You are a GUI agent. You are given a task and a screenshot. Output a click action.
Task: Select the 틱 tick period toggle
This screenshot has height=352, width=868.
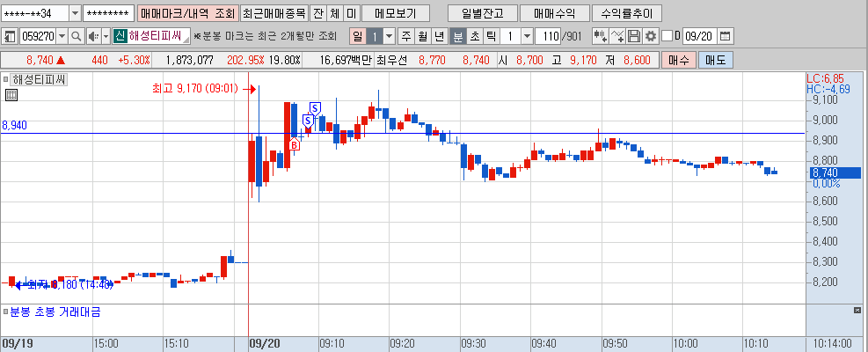click(x=491, y=37)
